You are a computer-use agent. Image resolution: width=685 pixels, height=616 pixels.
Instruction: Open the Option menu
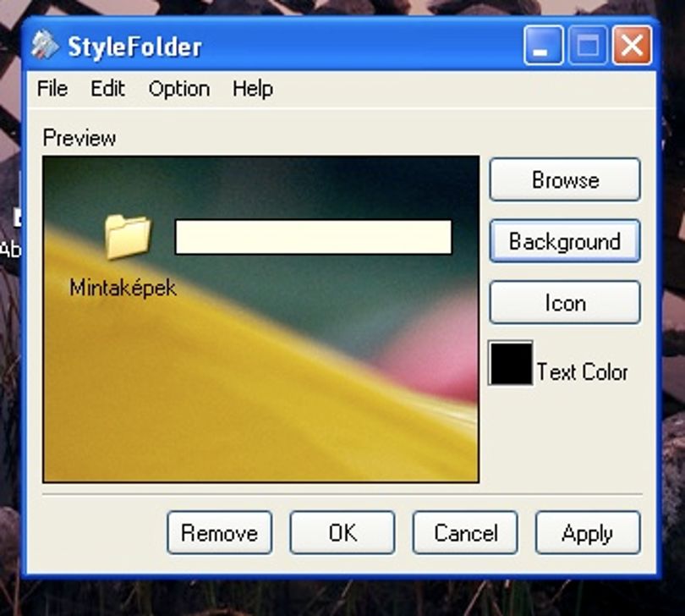point(179,89)
